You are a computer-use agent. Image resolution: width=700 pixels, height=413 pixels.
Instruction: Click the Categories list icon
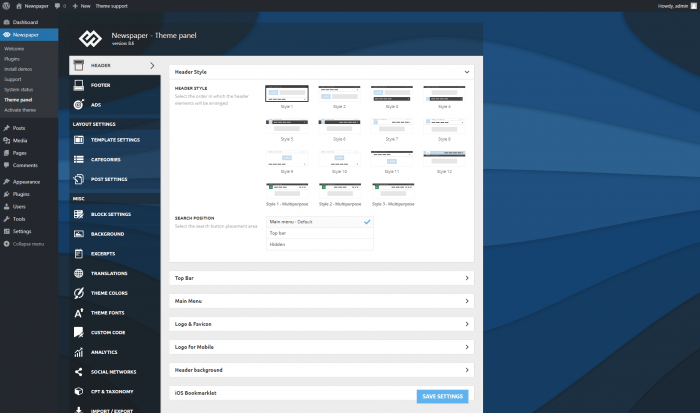79,159
